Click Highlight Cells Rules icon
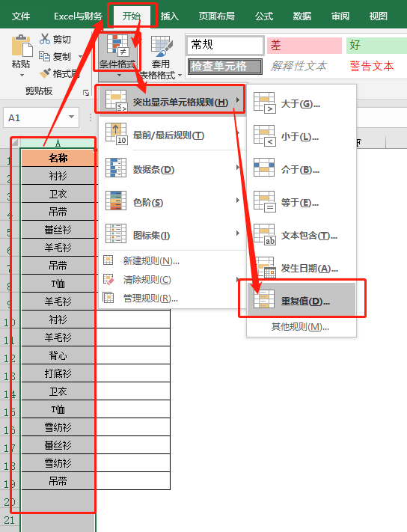 [x=116, y=101]
